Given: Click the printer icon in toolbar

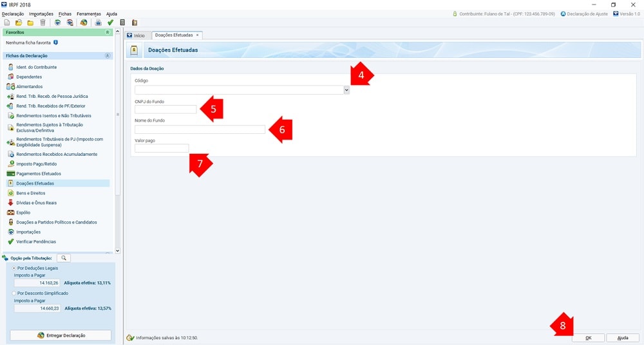Looking at the screenshot, I should point(99,23).
